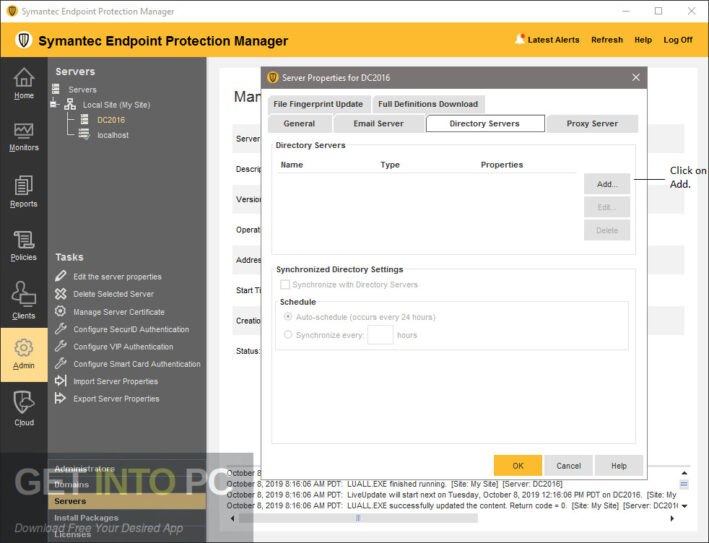
Task: Click the Local Site network icon
Action: pyautogui.click(x=70, y=104)
